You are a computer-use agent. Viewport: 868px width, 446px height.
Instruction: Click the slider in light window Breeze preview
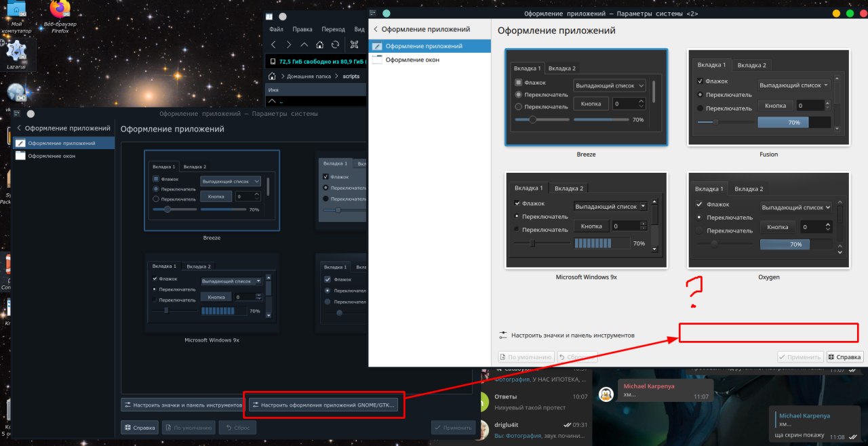pyautogui.click(x=542, y=119)
